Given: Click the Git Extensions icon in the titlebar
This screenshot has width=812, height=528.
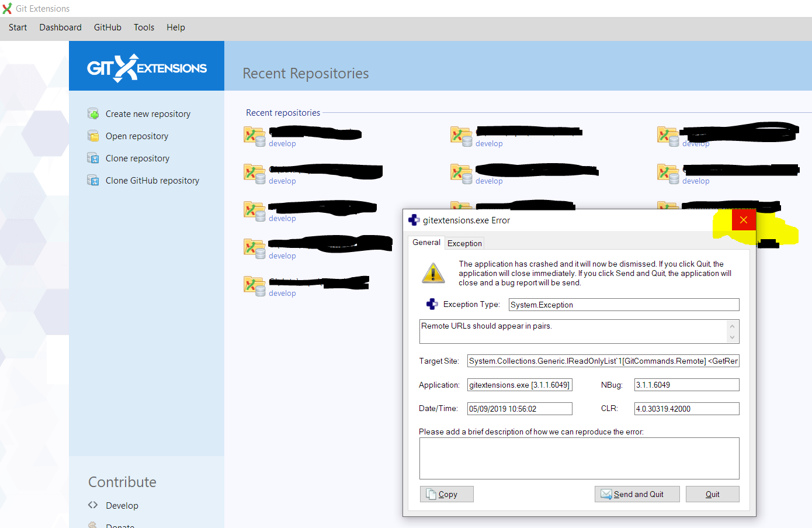Looking at the screenshot, I should pyautogui.click(x=8, y=8).
